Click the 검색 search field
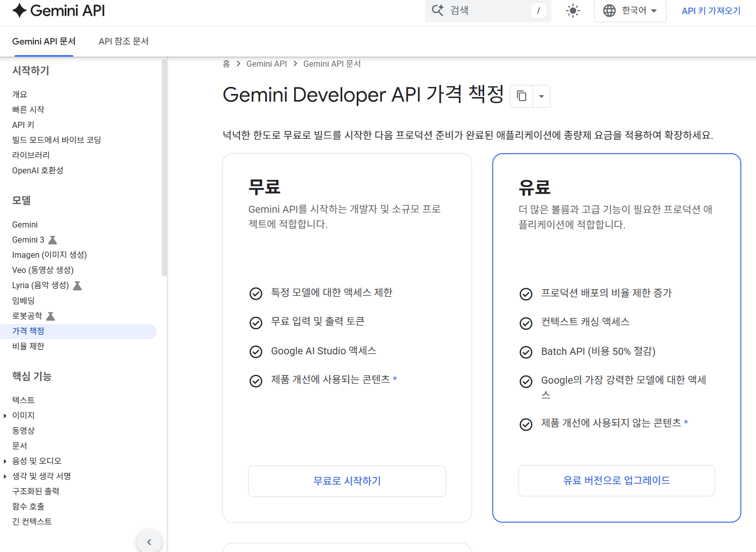 (488, 11)
